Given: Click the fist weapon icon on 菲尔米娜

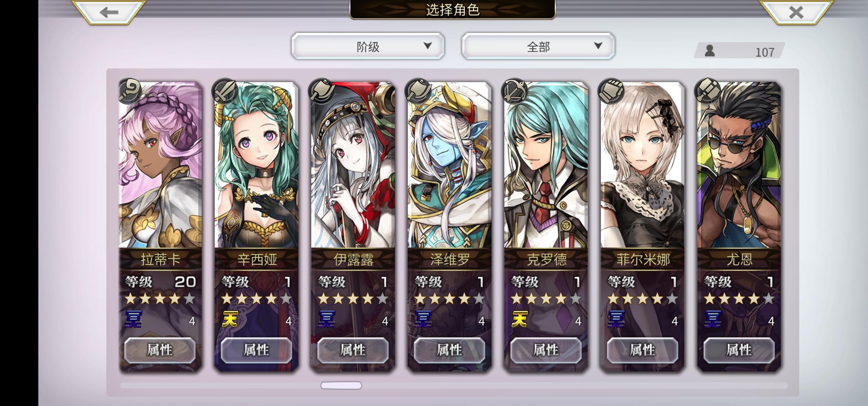Looking at the screenshot, I should (611, 91).
